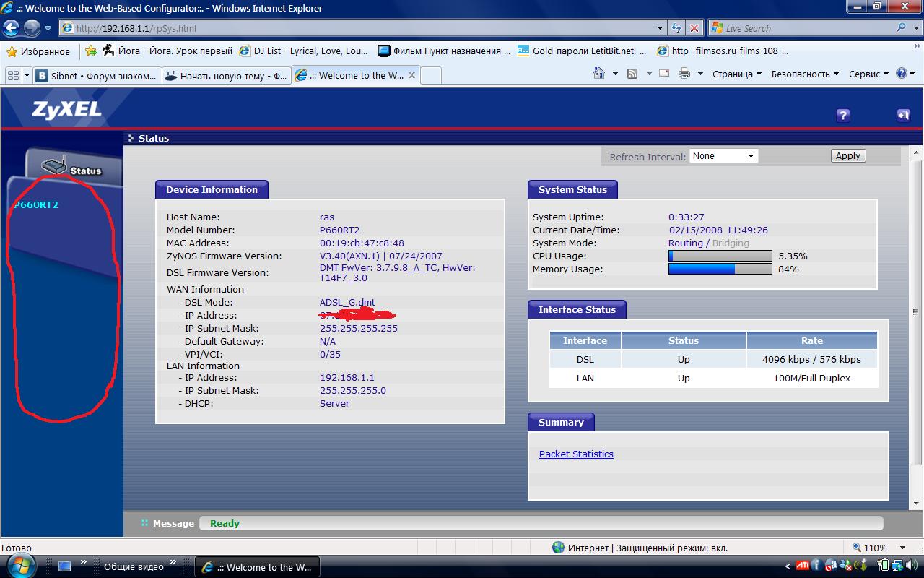Open the Фильм Пункт назначения favorite

pos(444,51)
